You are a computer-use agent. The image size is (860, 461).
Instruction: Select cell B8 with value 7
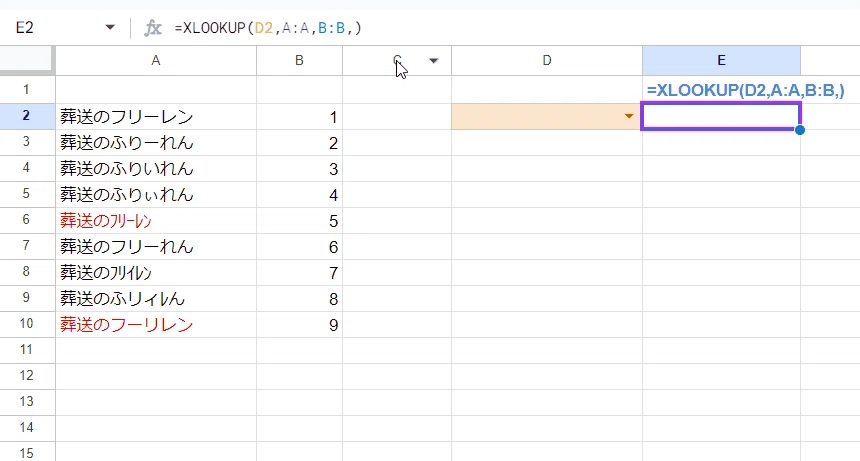point(299,272)
